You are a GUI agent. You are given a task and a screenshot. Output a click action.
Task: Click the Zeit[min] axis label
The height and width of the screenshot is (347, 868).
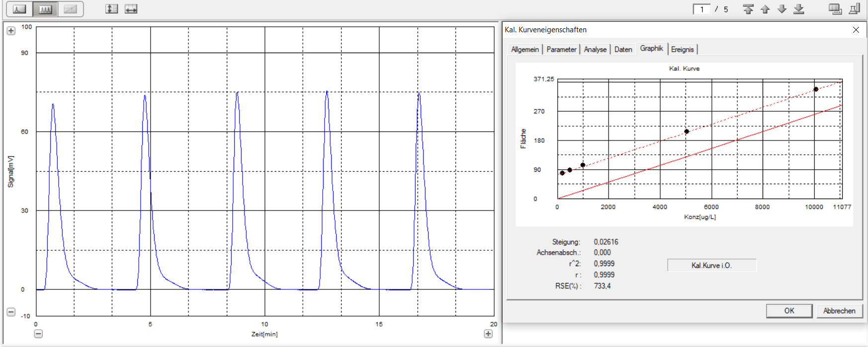coord(264,334)
